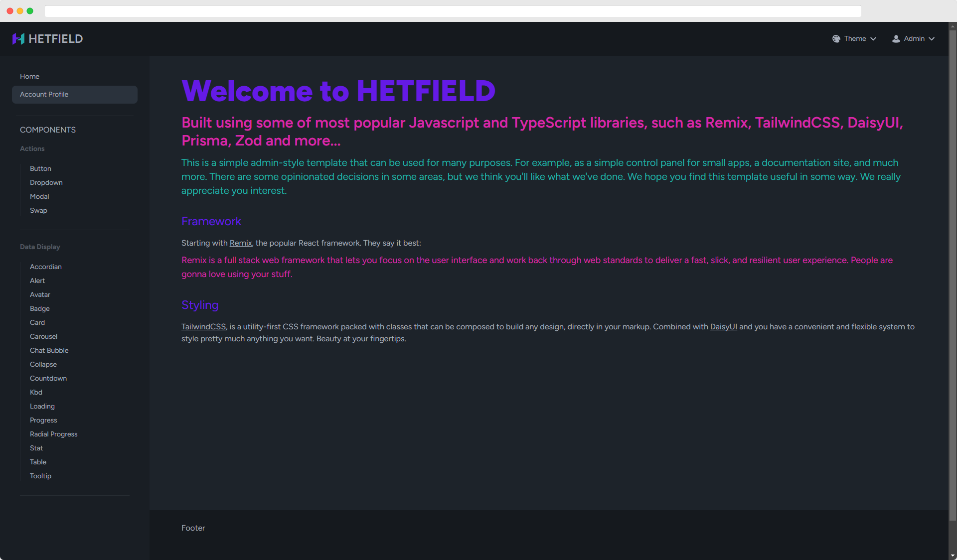Follow the TailwindCSS link
957x560 pixels.
(203, 327)
